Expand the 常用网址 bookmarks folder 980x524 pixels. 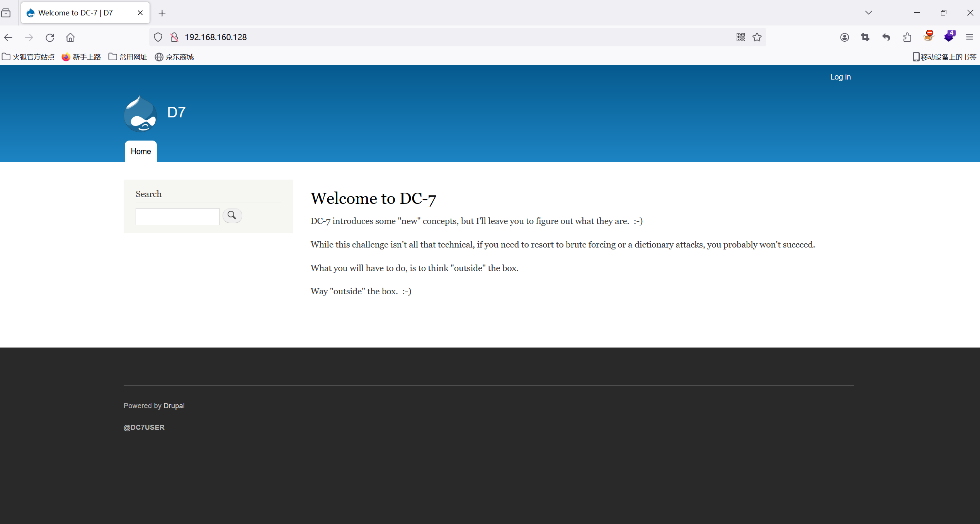coord(128,57)
